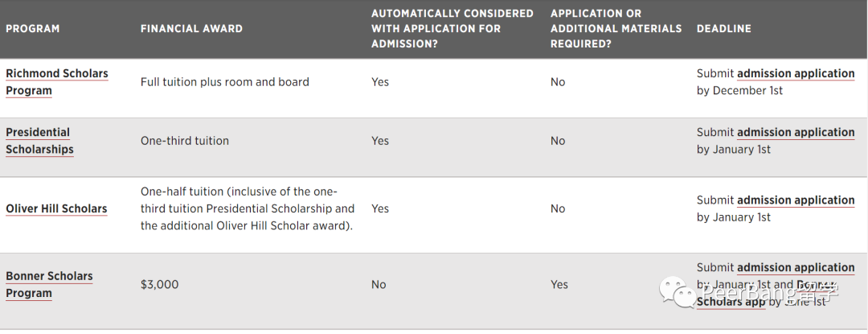Open the Oliver Hill Scholars link

click(x=56, y=208)
